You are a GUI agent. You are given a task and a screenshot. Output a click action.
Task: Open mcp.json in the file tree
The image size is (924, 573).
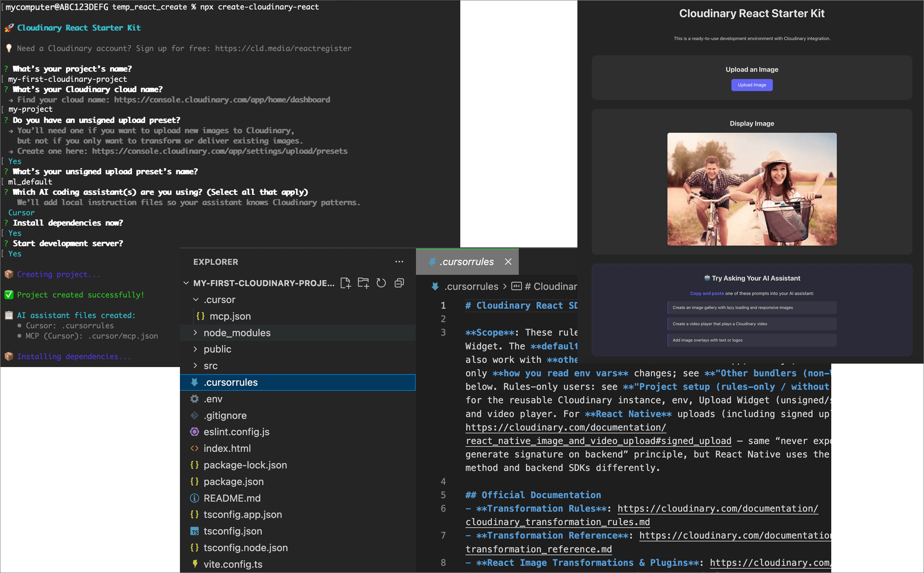point(230,316)
